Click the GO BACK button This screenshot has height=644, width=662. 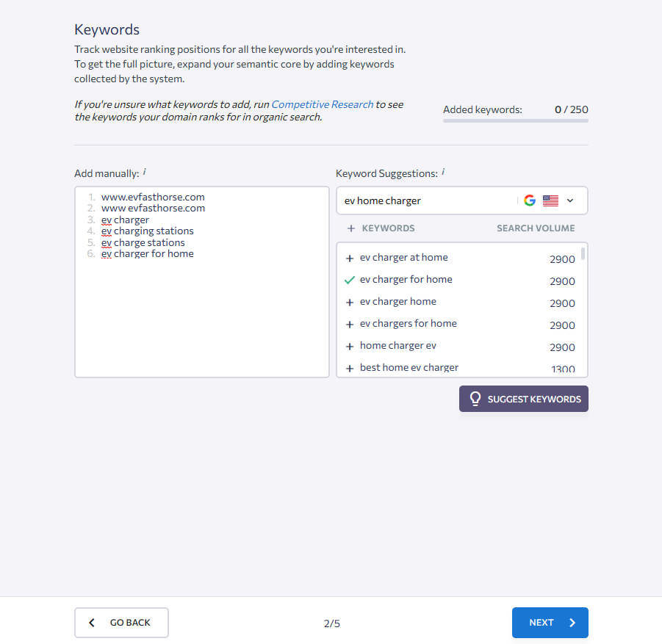click(x=121, y=623)
